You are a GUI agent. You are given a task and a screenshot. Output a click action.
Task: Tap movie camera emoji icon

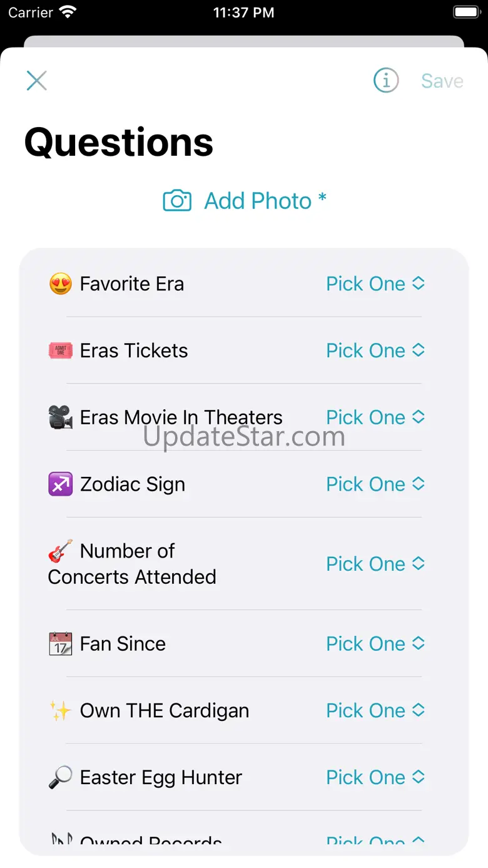[x=61, y=417]
